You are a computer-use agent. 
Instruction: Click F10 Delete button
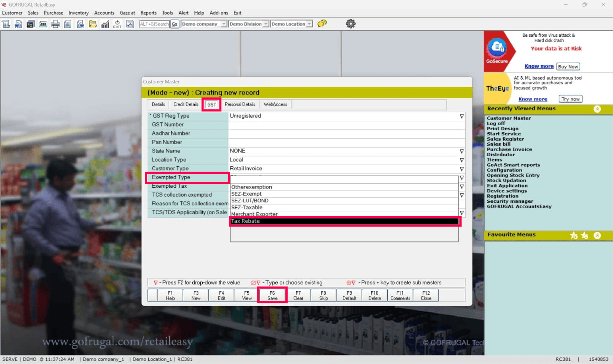click(x=375, y=295)
